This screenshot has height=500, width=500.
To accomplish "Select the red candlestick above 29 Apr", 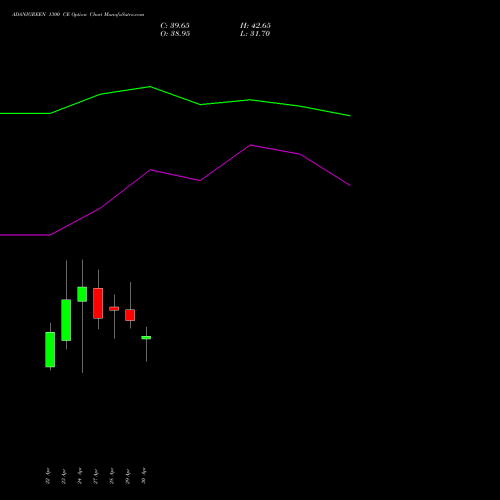I will (130, 315).
